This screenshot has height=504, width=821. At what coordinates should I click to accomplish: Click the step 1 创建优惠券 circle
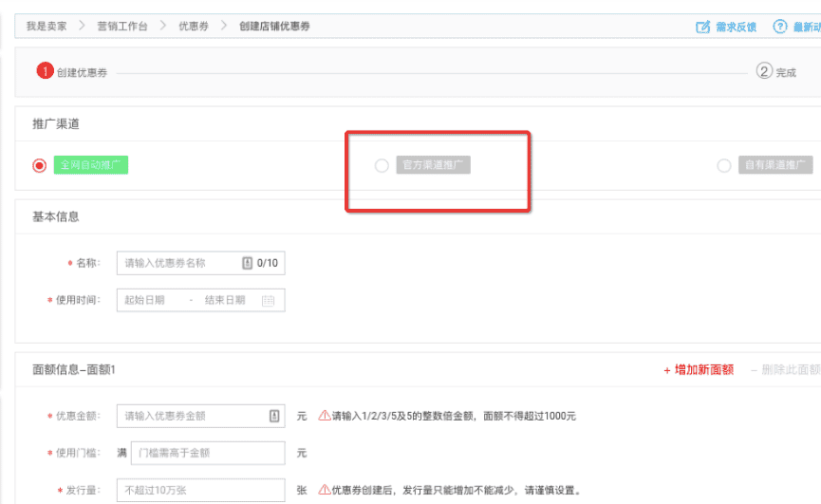click(45, 71)
